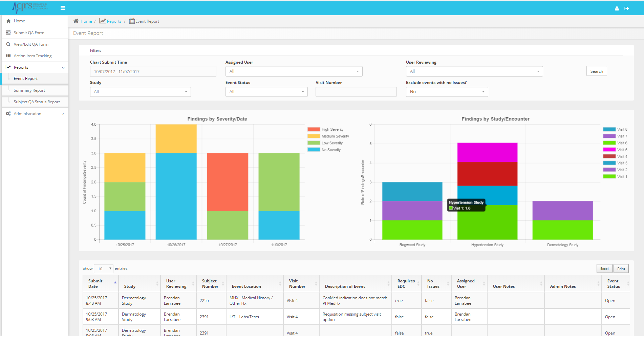The width and height of the screenshot is (644, 344).
Task: Click the chart icon beside Reports breadcrumb
Action: [103, 21]
